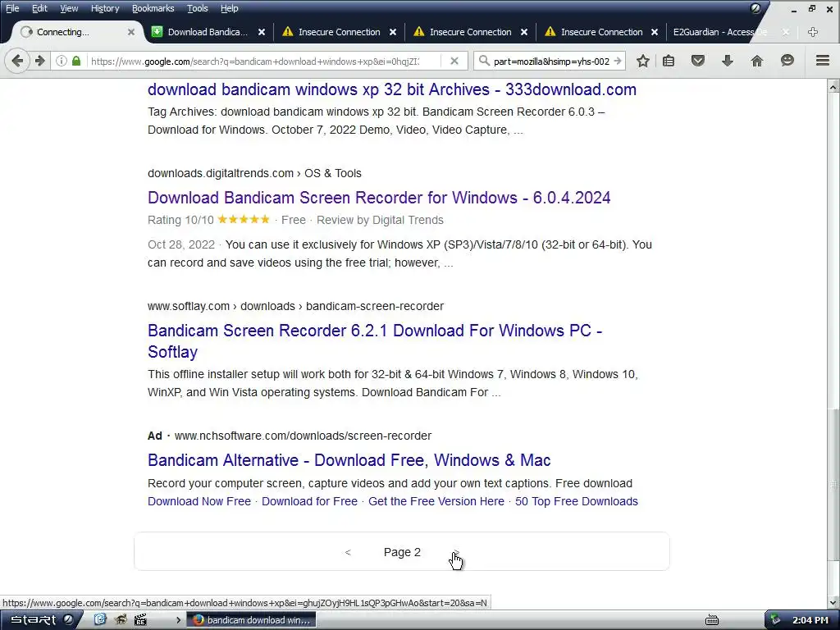840x630 pixels.
Task: Click the Rating 10/10 stars text
Action: [209, 220]
